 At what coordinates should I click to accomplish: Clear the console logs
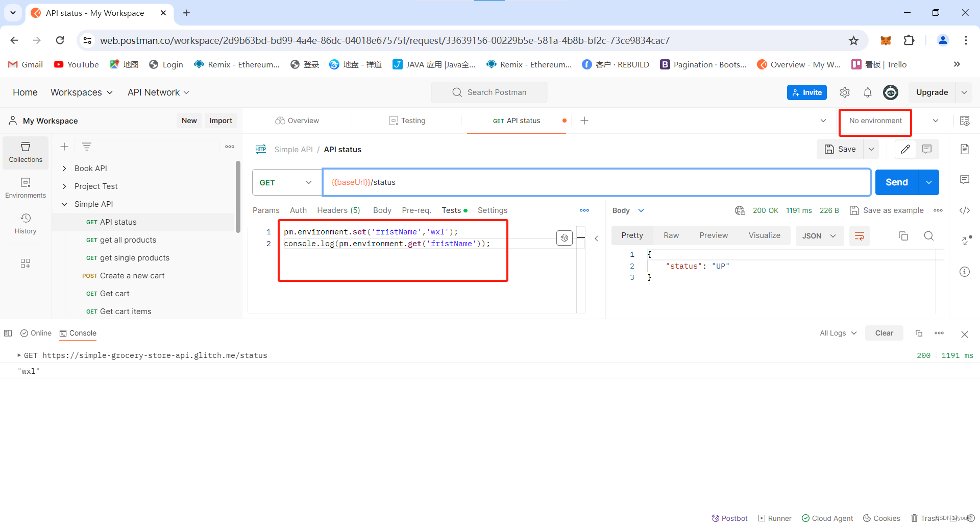coord(884,333)
